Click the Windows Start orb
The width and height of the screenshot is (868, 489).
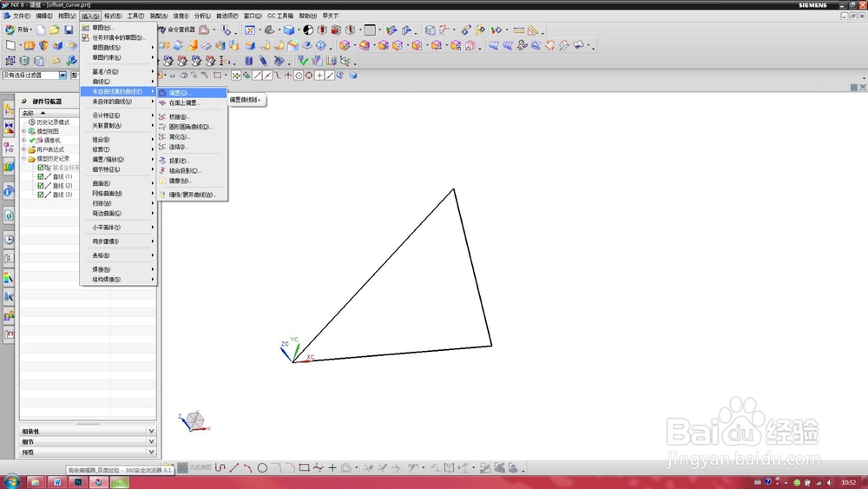(x=11, y=481)
